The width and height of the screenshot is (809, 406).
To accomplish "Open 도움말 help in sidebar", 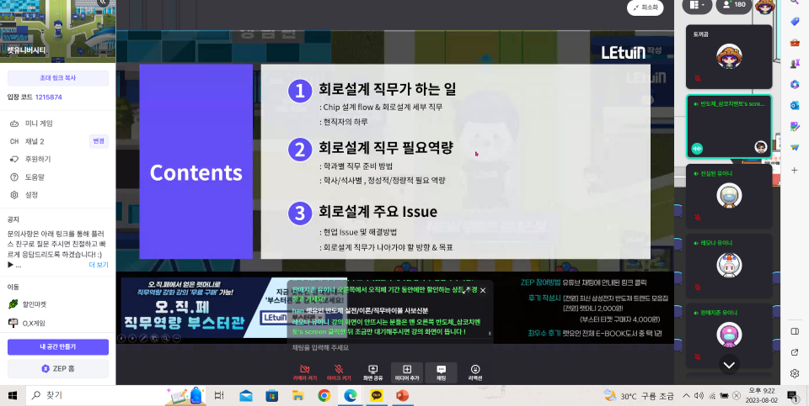I will (35, 177).
